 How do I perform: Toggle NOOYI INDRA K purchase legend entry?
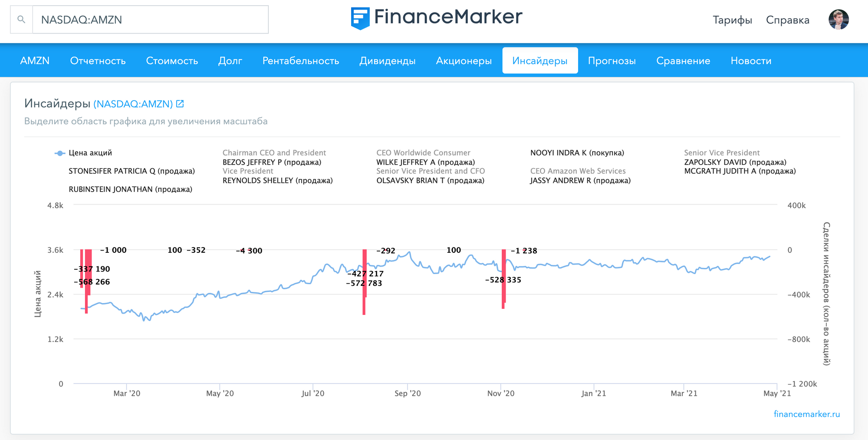(x=577, y=153)
